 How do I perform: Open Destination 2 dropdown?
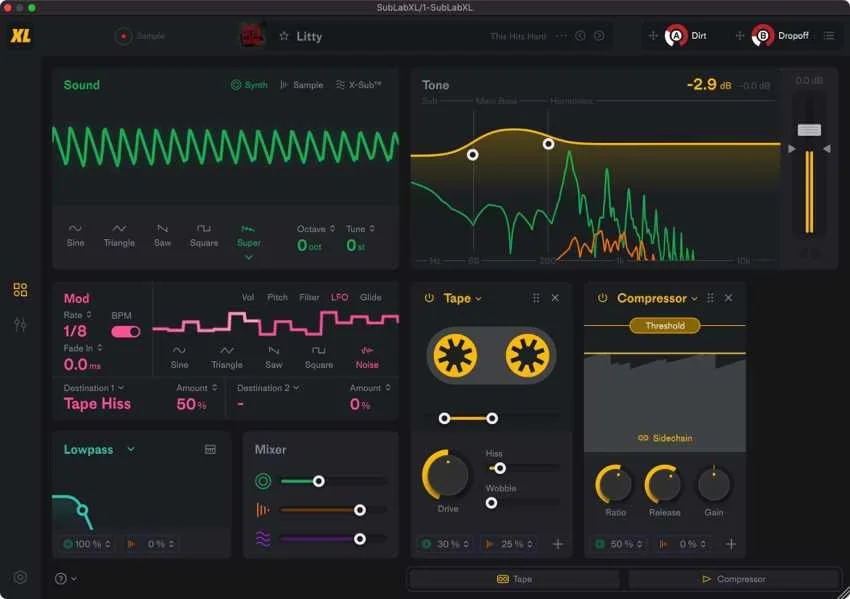268,388
